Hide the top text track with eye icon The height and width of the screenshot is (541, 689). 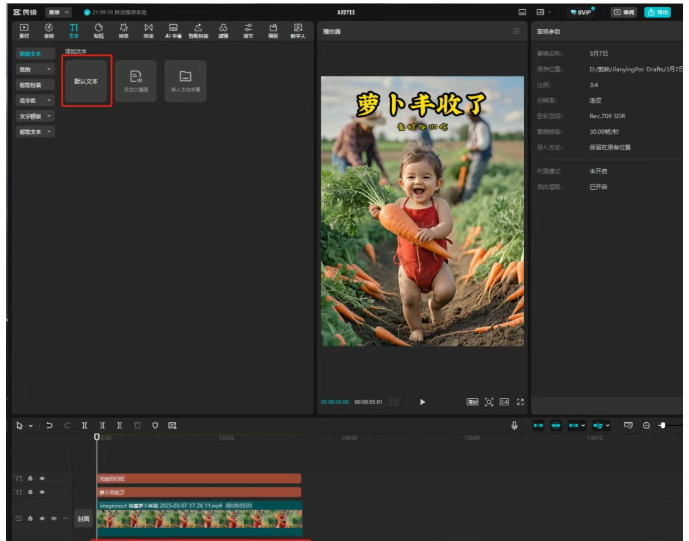(x=42, y=478)
